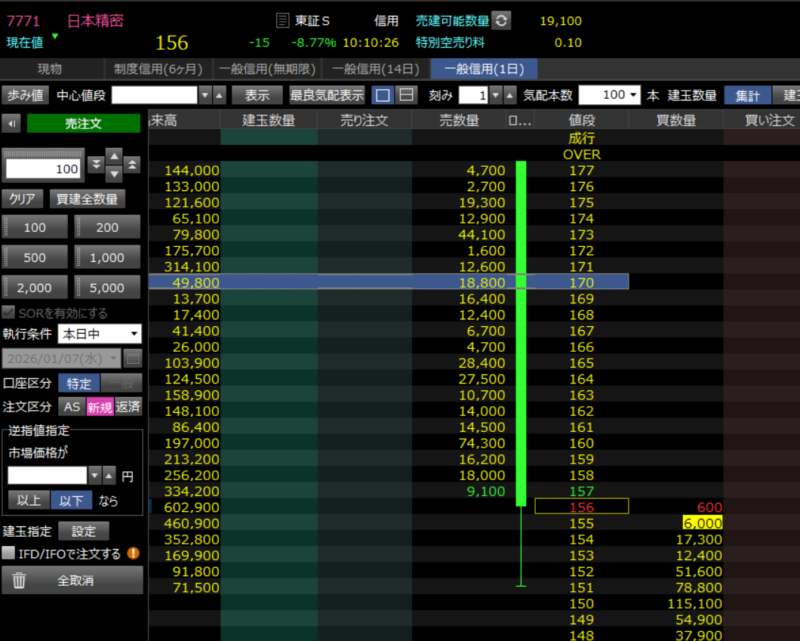Select the split-pane board layout icon

[x=405, y=95]
